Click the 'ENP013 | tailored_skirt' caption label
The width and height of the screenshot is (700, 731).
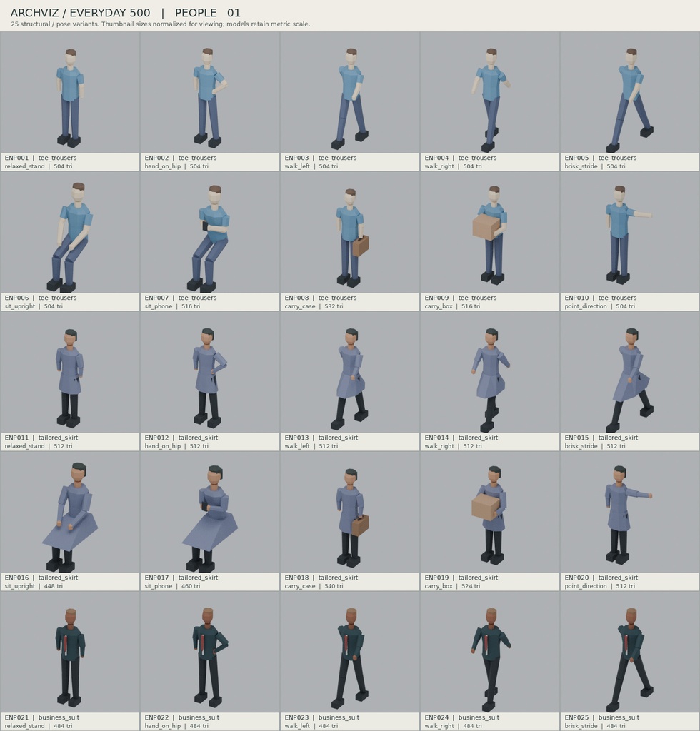(321, 438)
